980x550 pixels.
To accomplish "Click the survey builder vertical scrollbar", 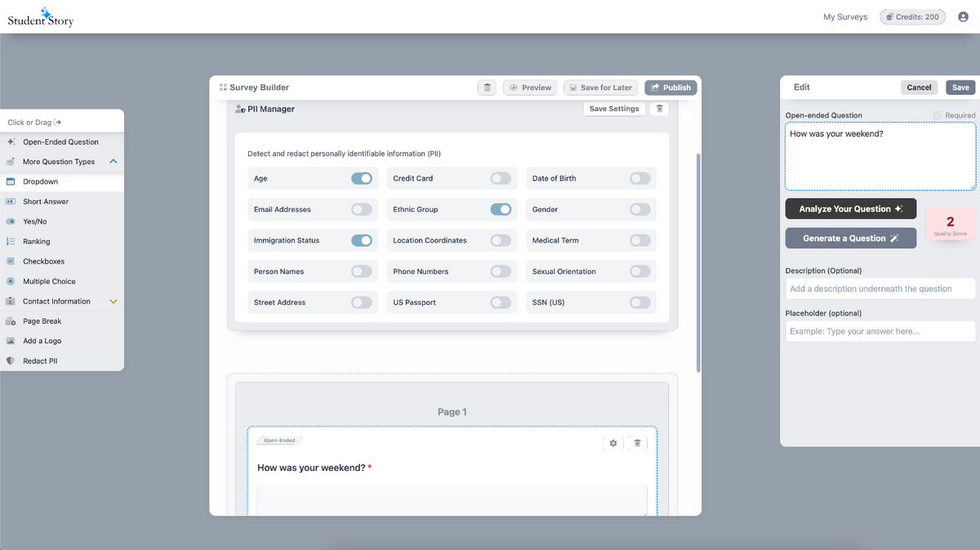I will click(x=697, y=262).
